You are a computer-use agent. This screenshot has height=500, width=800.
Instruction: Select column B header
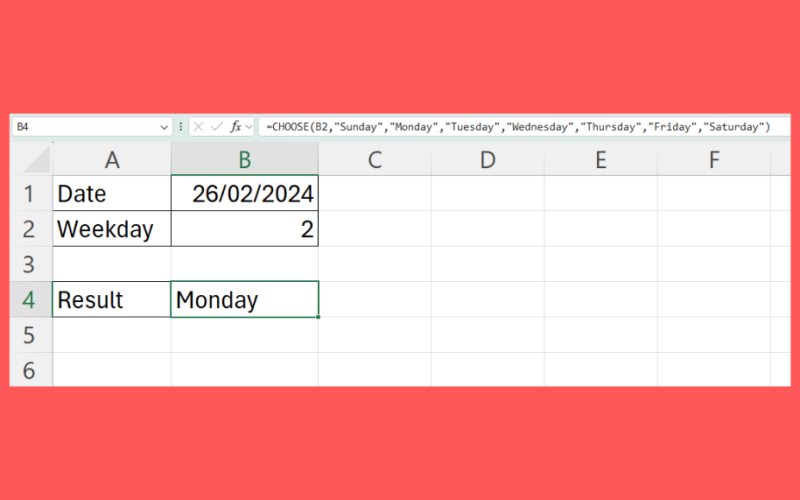(244, 159)
